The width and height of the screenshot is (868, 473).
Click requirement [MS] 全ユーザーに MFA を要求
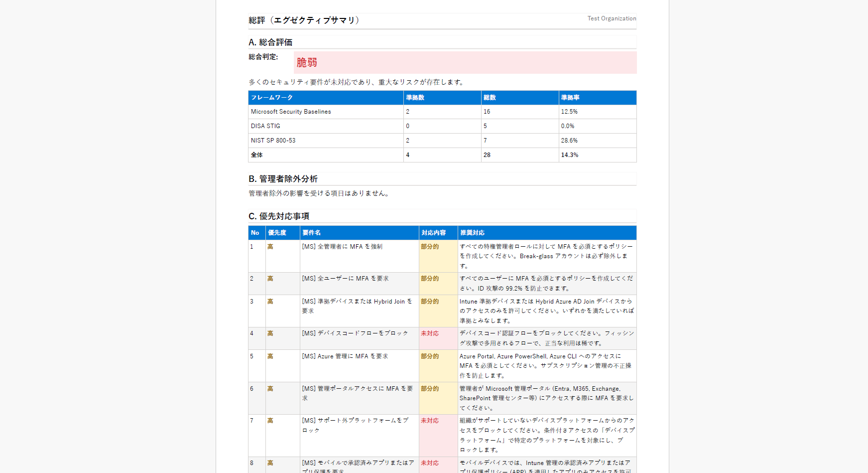tap(346, 279)
